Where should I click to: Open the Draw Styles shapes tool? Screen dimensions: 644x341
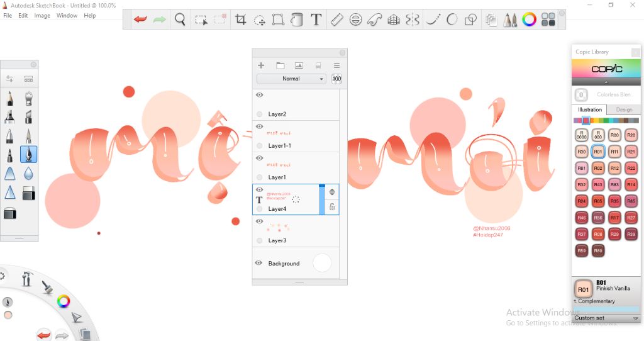pos(470,20)
